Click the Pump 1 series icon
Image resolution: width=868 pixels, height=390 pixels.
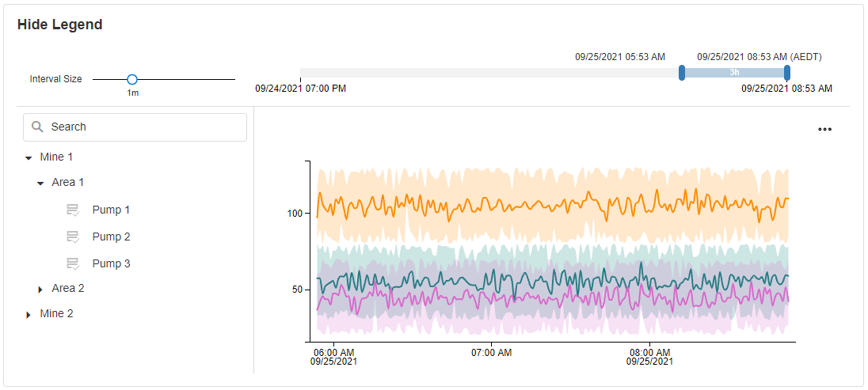point(73,210)
